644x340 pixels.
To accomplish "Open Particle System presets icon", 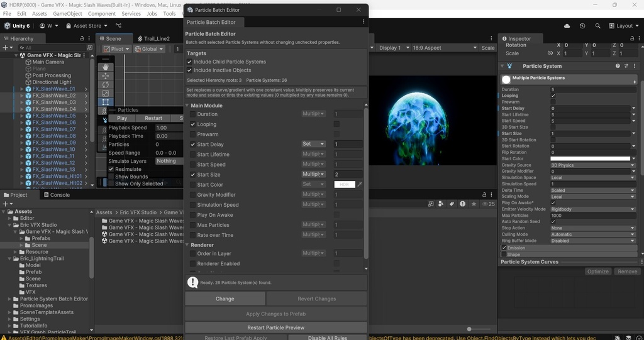I will pyautogui.click(x=626, y=66).
